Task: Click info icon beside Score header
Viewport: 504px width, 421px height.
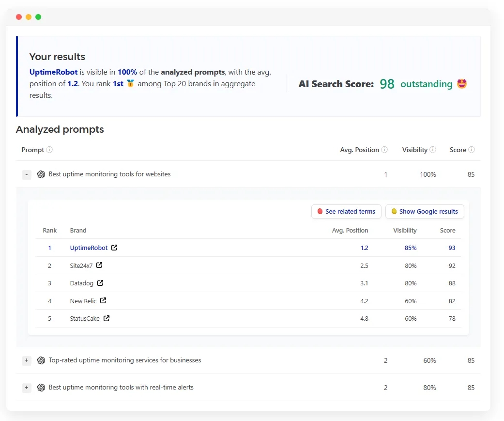Action: pos(472,150)
